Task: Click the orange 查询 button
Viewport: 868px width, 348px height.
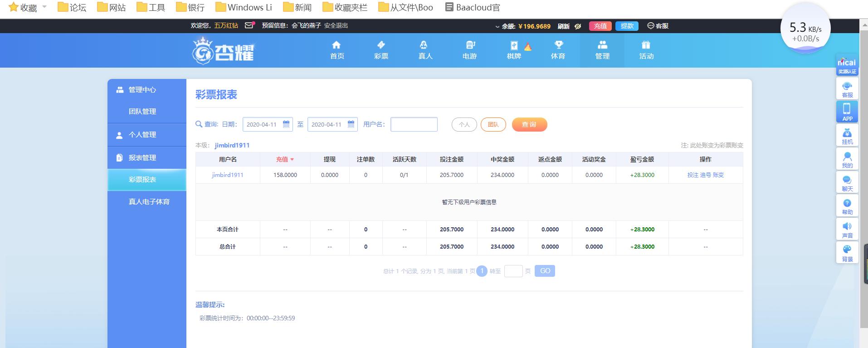Action: (x=529, y=125)
